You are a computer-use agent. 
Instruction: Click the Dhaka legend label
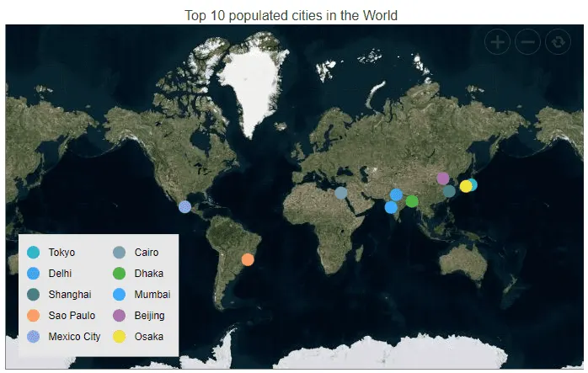[149, 274]
